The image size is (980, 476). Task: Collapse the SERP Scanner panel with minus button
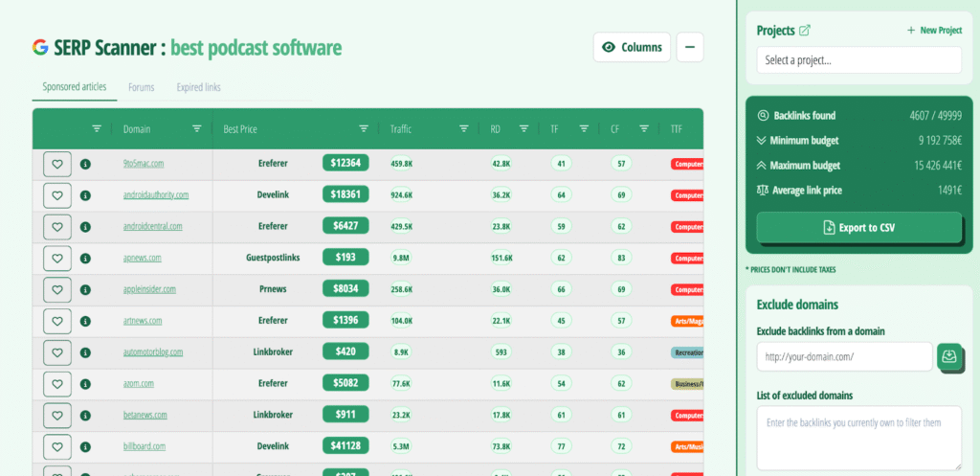coord(690,47)
